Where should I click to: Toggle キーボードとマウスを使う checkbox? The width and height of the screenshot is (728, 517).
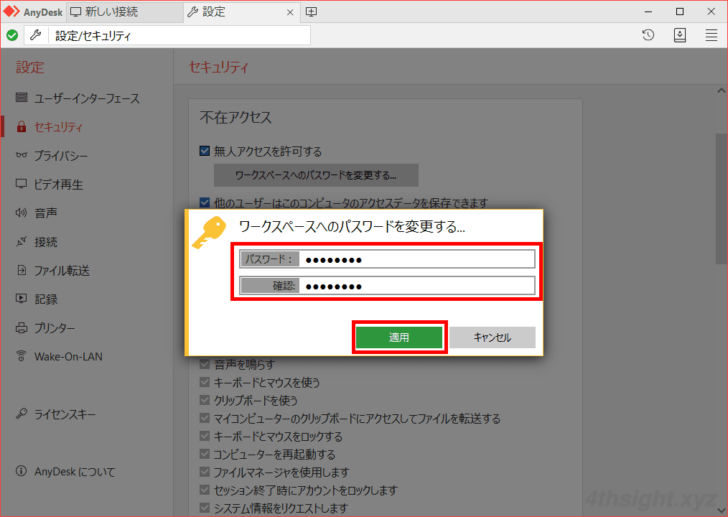click(x=205, y=382)
